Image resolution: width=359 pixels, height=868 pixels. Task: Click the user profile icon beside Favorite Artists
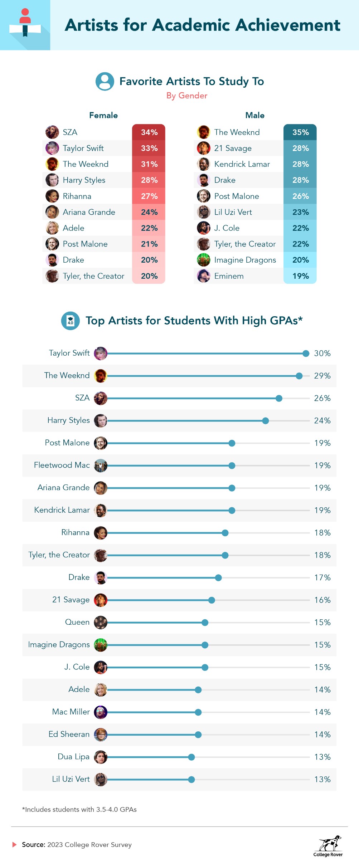[105, 82]
